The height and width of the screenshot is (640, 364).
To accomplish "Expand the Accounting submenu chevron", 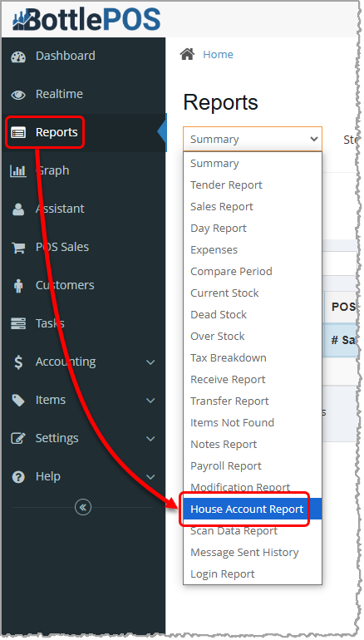I will coord(150,362).
